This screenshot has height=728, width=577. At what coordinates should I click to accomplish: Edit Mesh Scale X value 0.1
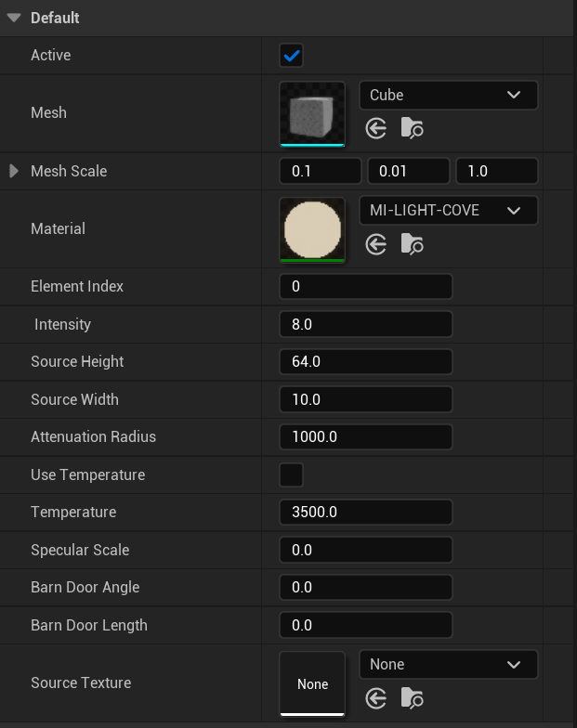pyautogui.click(x=320, y=171)
